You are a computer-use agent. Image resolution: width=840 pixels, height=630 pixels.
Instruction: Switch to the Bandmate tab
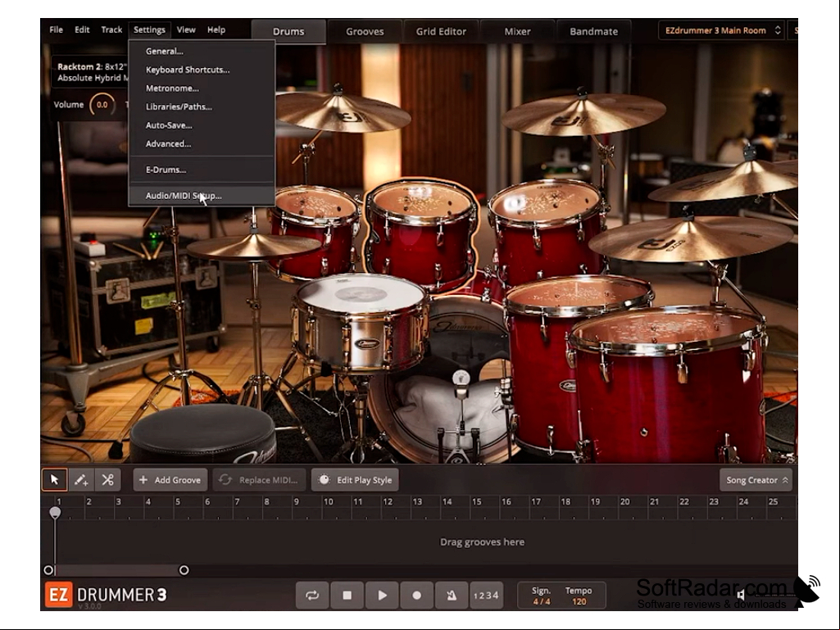pos(593,32)
